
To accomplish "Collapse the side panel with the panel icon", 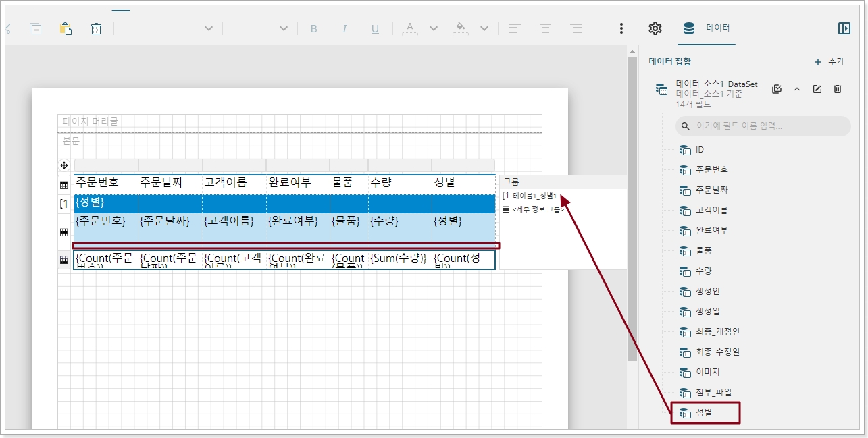I will coord(844,28).
